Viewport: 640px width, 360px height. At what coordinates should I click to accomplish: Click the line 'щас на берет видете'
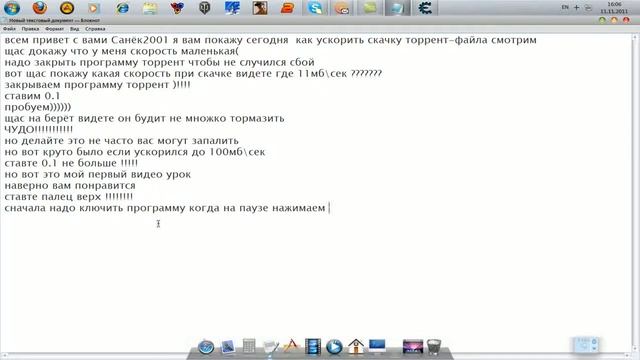point(144,118)
